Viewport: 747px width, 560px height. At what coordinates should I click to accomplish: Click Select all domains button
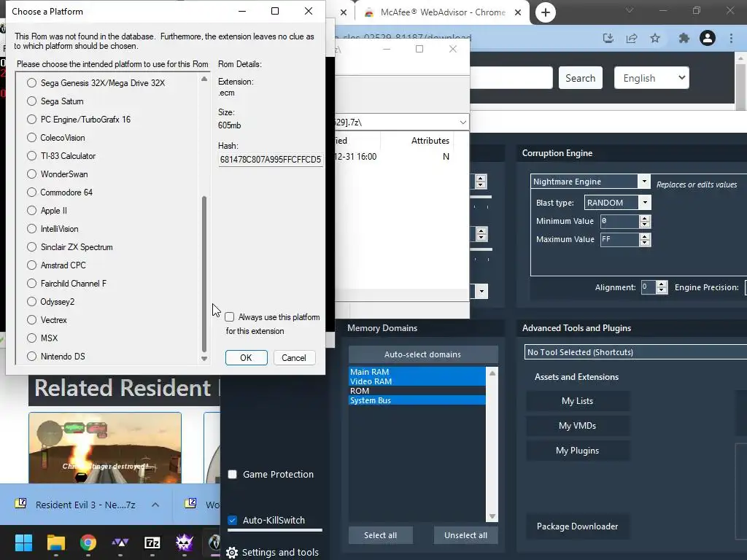click(380, 535)
